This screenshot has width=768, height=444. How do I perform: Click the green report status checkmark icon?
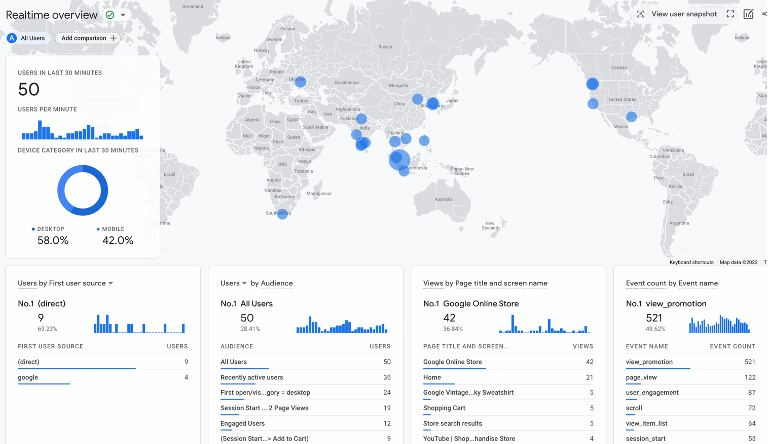click(109, 15)
